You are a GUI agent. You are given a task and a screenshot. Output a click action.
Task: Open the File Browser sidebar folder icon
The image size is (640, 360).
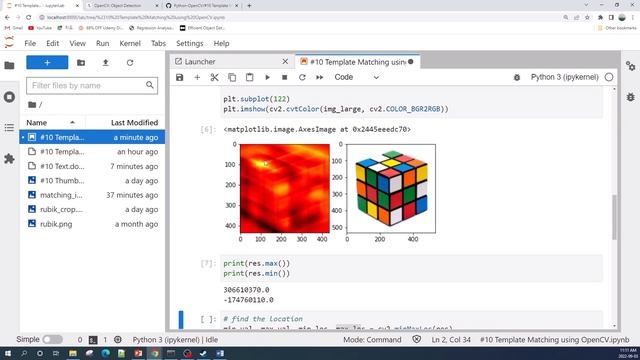coord(9,65)
